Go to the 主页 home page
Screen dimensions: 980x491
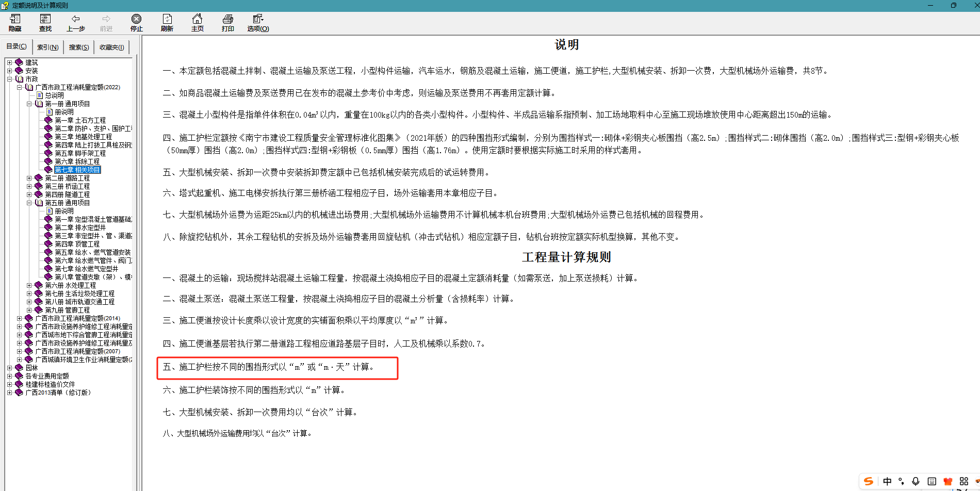tap(197, 23)
